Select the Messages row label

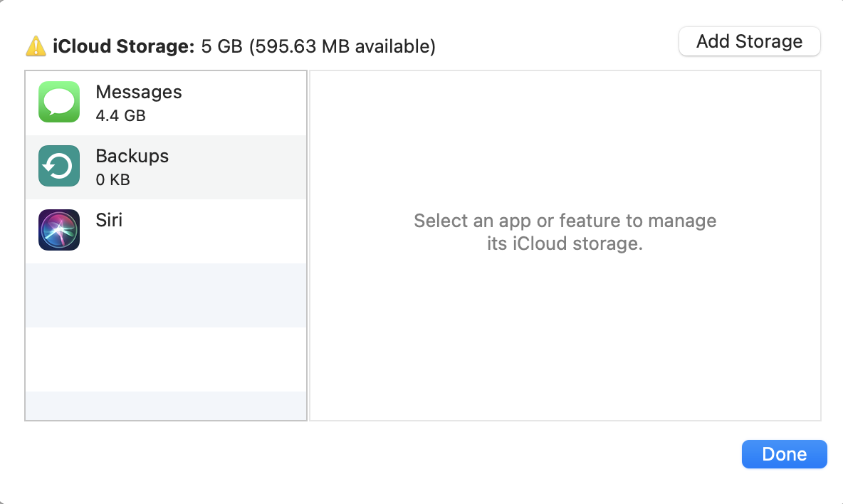tap(139, 93)
